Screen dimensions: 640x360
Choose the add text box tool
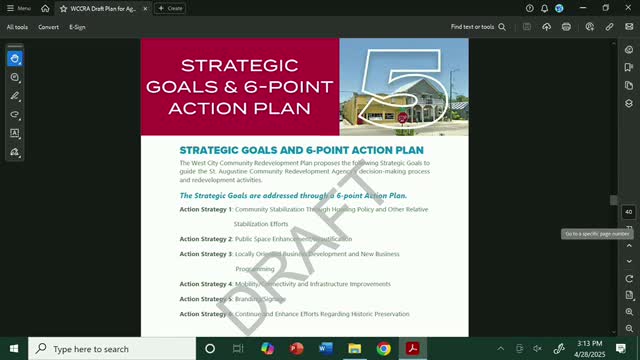click(15, 133)
